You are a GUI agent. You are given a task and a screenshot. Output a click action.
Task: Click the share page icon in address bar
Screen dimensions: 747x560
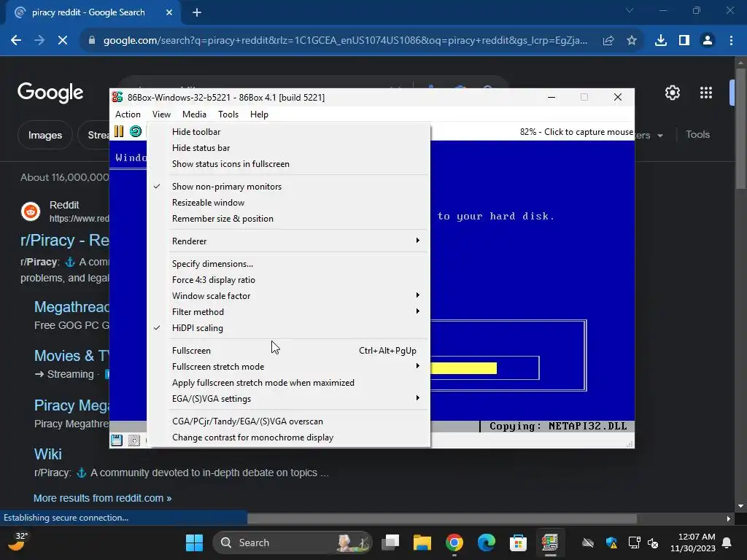[608, 41]
